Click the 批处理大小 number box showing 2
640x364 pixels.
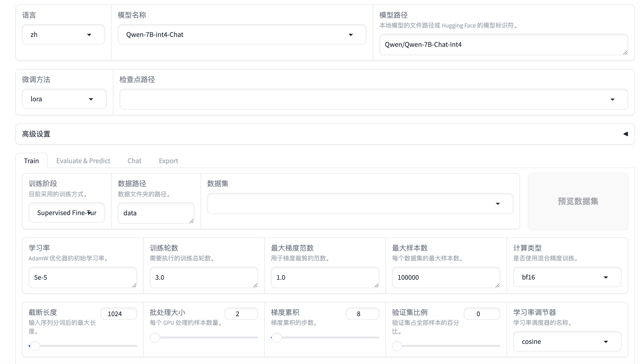241,314
